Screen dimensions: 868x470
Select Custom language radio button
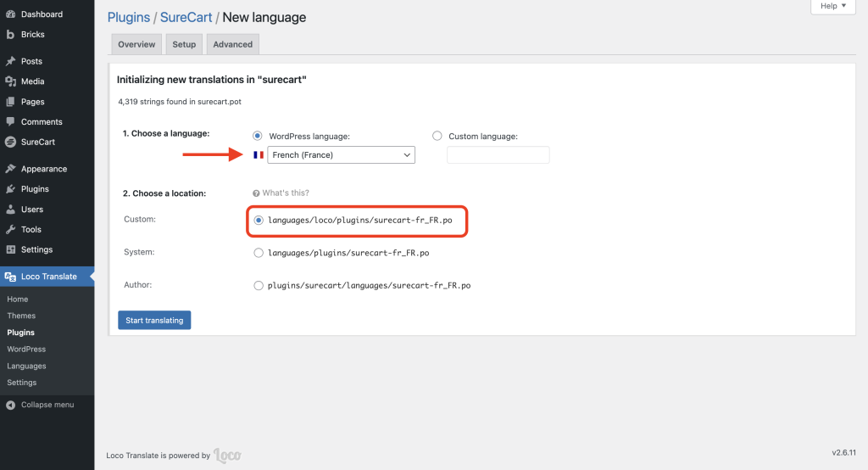[437, 136]
